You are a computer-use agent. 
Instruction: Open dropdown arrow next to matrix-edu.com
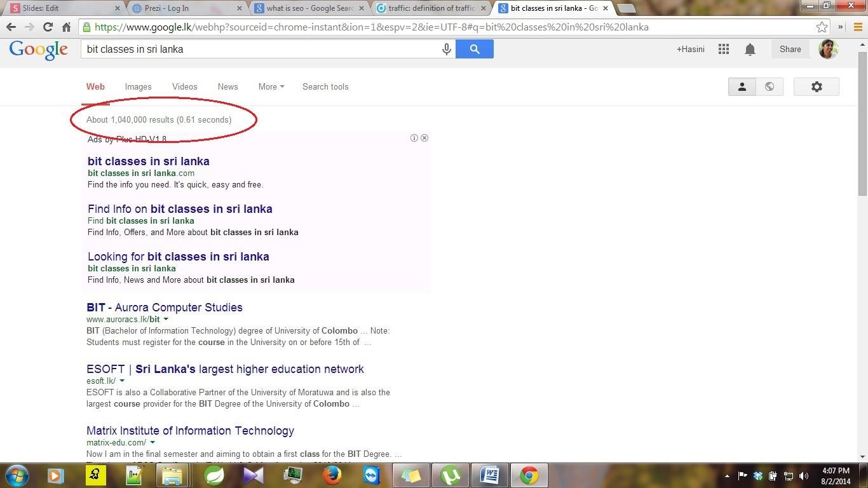click(153, 442)
